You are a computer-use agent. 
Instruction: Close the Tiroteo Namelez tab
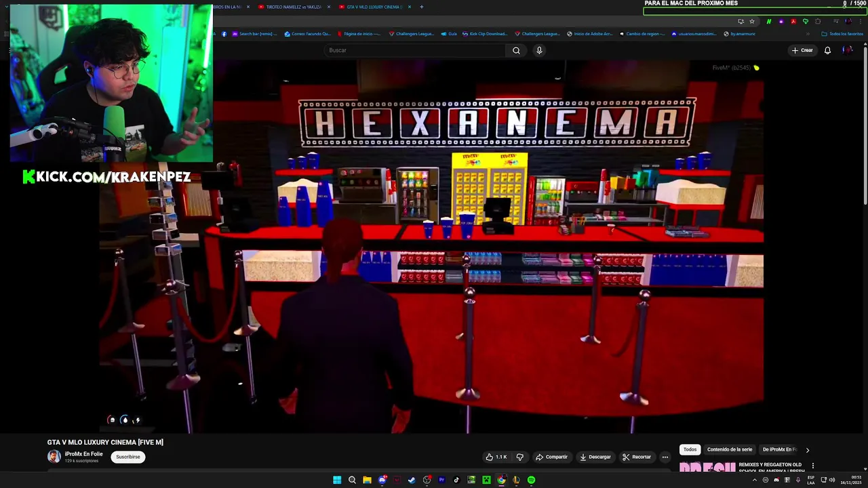tap(329, 7)
